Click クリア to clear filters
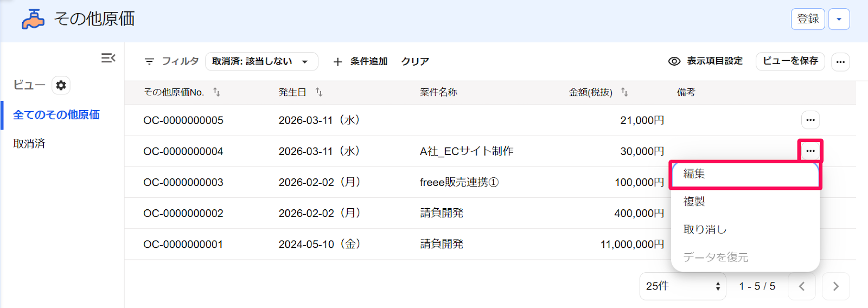This screenshot has height=308, width=868. (x=415, y=61)
